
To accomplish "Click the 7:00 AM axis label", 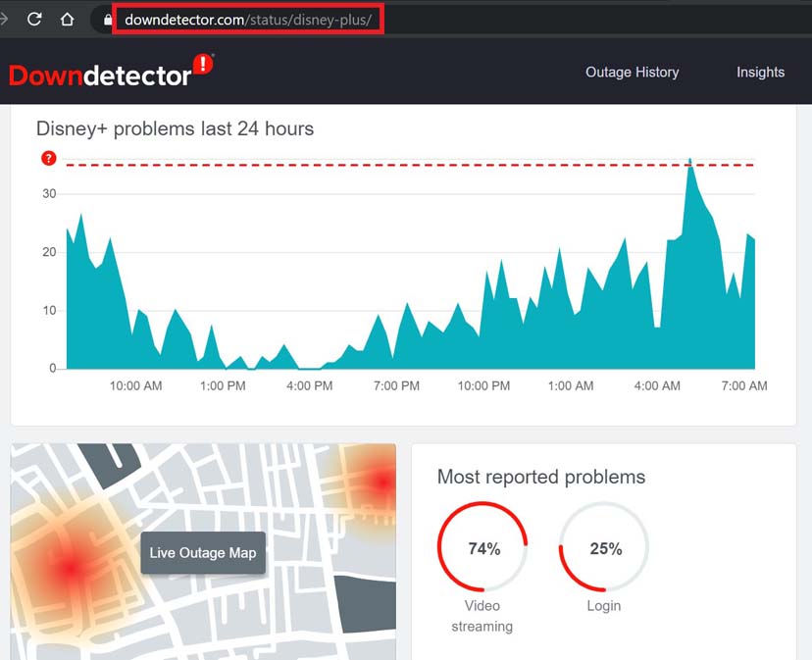I will pyautogui.click(x=744, y=386).
